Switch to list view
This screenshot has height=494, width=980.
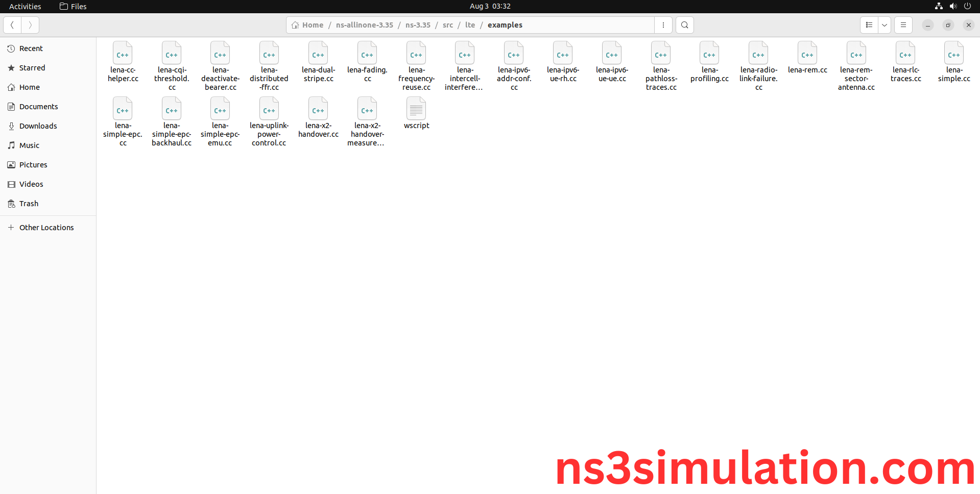pos(869,25)
